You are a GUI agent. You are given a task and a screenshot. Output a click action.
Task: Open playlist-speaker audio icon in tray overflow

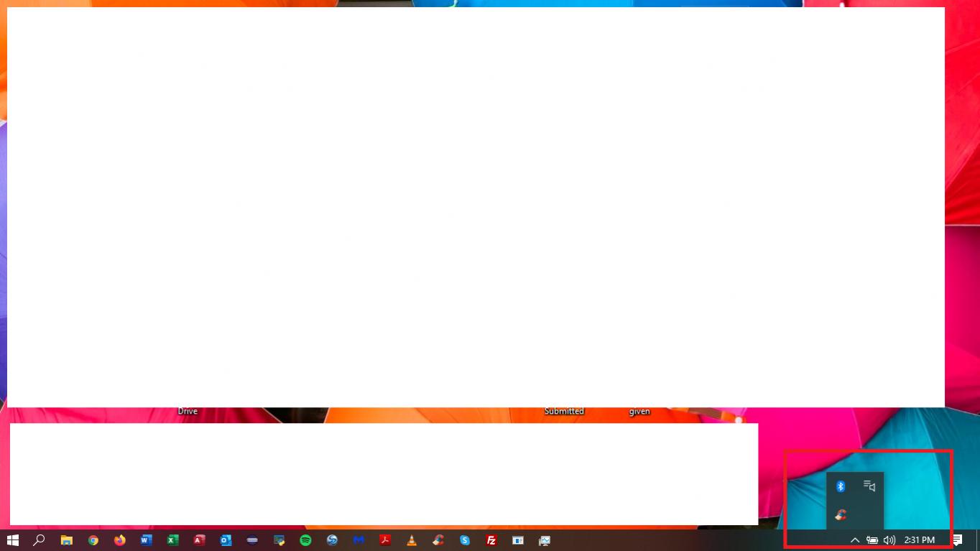(x=869, y=486)
